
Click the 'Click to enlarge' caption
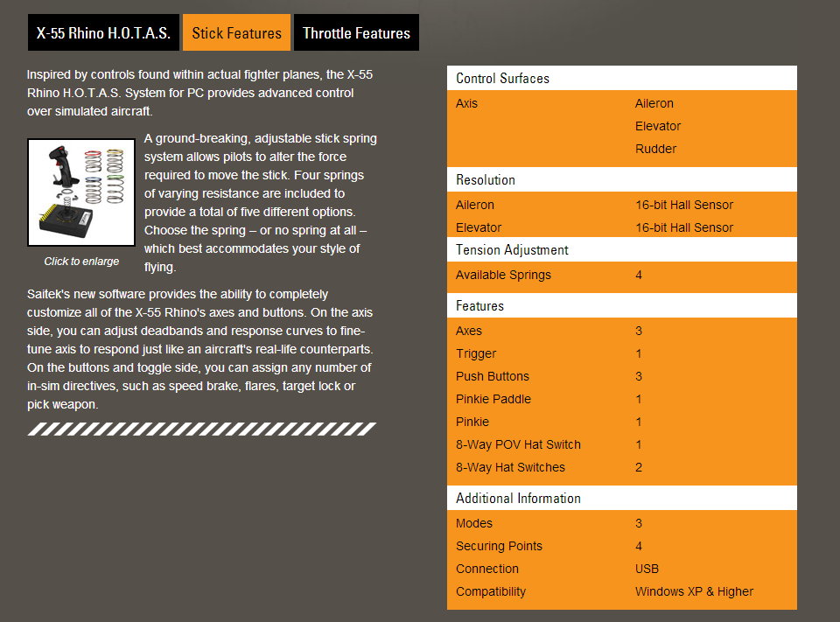tap(81, 262)
